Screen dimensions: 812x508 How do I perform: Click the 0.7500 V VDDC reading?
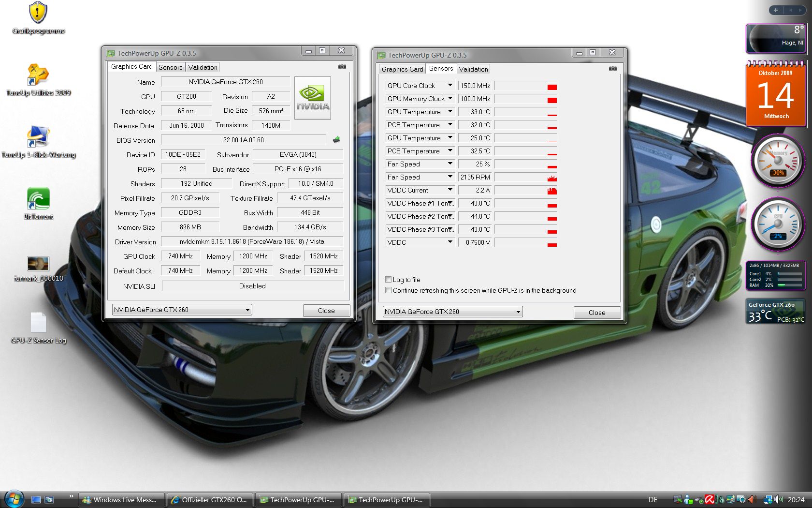(x=475, y=242)
